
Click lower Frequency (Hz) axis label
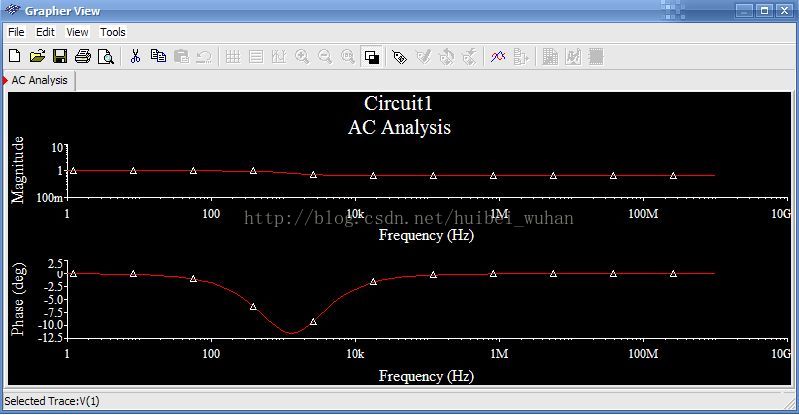tap(426, 376)
